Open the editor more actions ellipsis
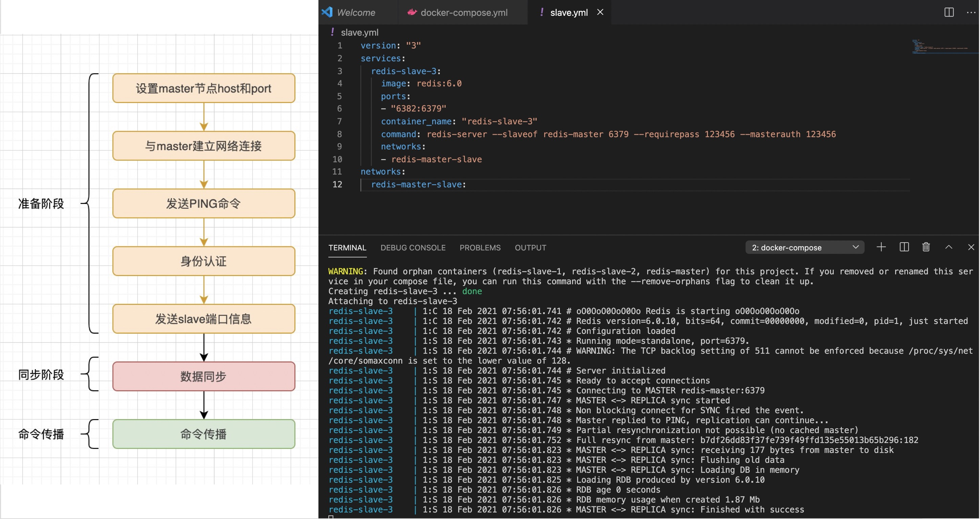 point(971,12)
